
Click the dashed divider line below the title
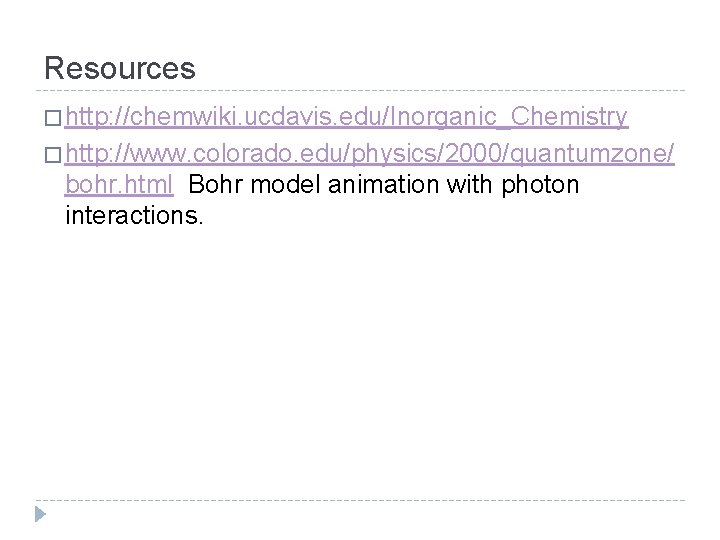pyautogui.click(x=360, y=90)
